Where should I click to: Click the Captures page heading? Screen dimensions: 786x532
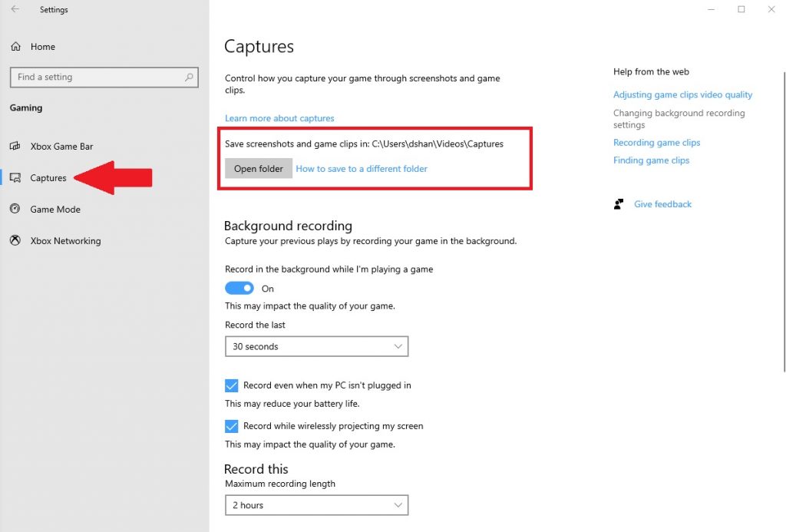[x=259, y=47]
